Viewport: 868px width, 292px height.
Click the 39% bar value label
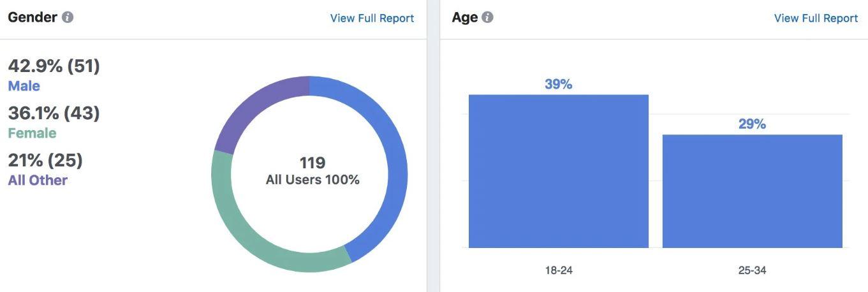pyautogui.click(x=558, y=84)
